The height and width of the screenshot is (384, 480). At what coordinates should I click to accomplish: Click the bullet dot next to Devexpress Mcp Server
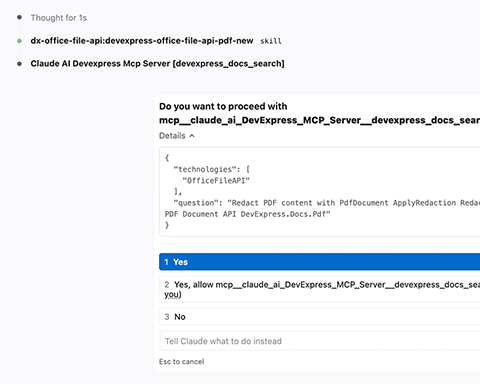coord(19,64)
